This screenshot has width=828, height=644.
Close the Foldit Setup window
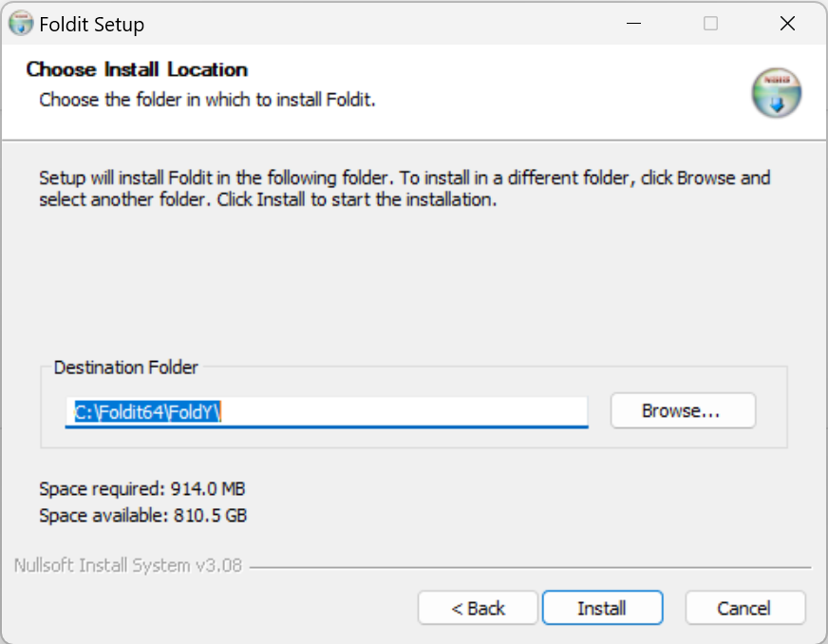pos(787,24)
